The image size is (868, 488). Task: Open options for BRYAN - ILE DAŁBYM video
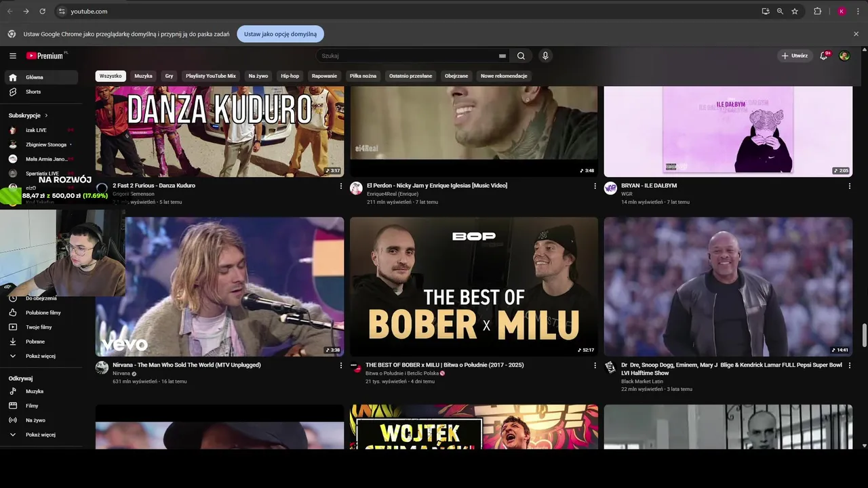pyautogui.click(x=850, y=186)
